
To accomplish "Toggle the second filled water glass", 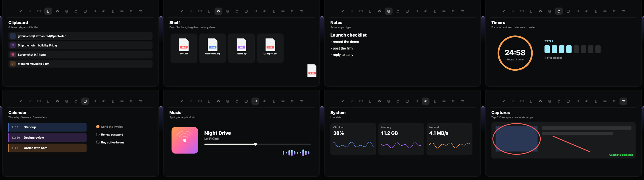I will coord(554,49).
